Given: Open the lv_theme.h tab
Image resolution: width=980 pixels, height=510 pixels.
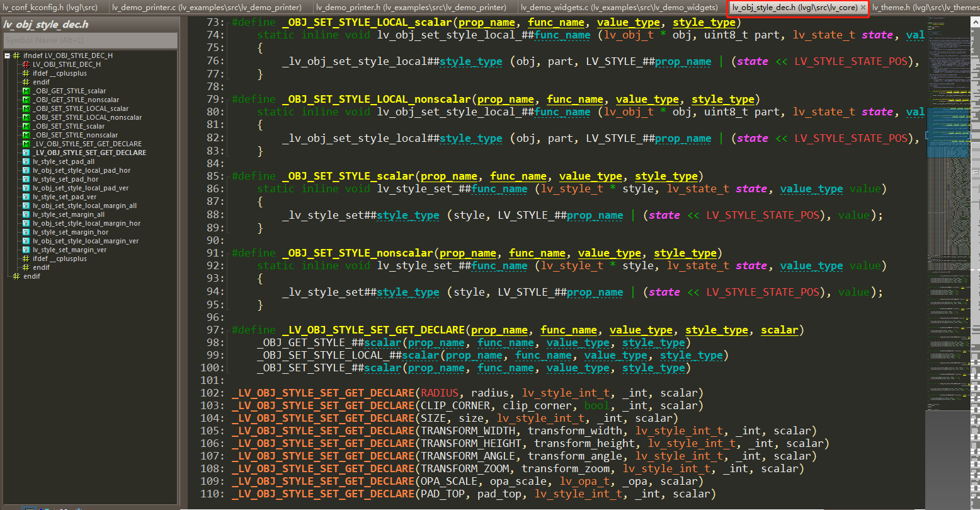Looking at the screenshot, I should click(925, 8).
